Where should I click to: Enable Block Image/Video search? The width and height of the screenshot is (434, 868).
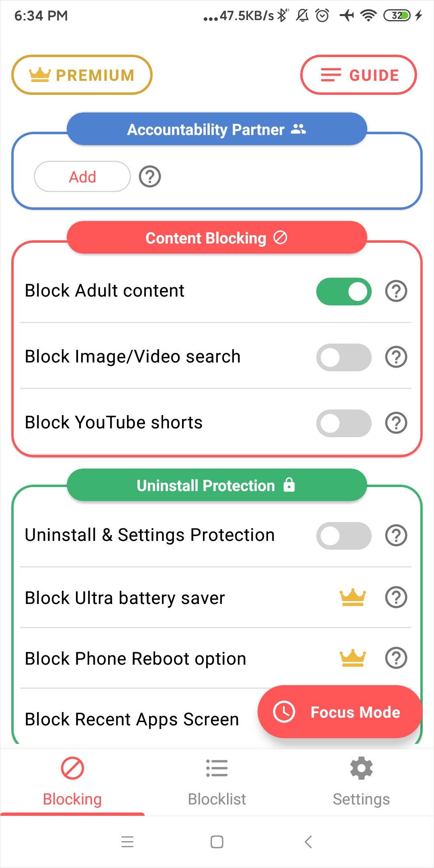click(344, 357)
